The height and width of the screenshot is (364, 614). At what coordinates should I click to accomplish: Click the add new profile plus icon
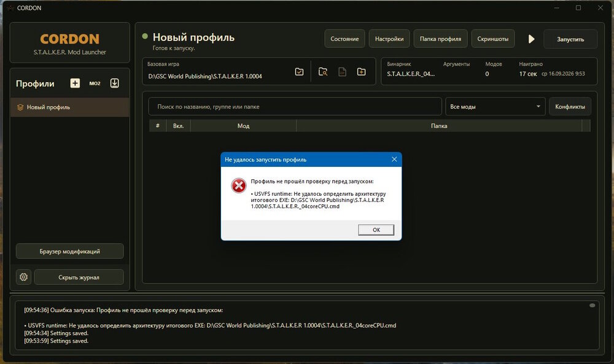coord(75,83)
